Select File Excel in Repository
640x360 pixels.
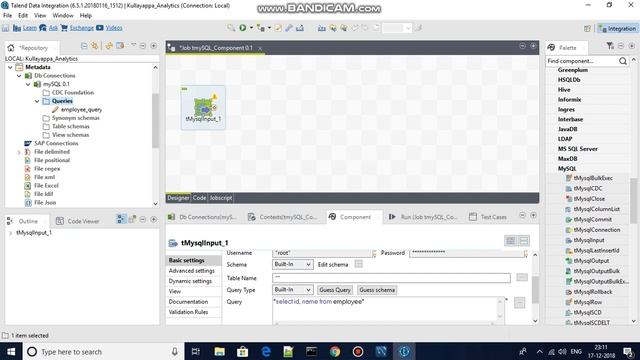click(46, 185)
